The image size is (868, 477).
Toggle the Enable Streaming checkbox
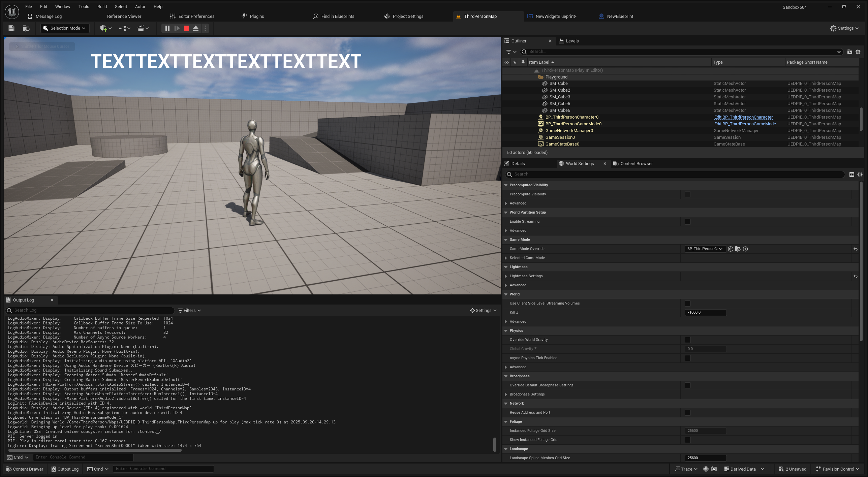688,222
